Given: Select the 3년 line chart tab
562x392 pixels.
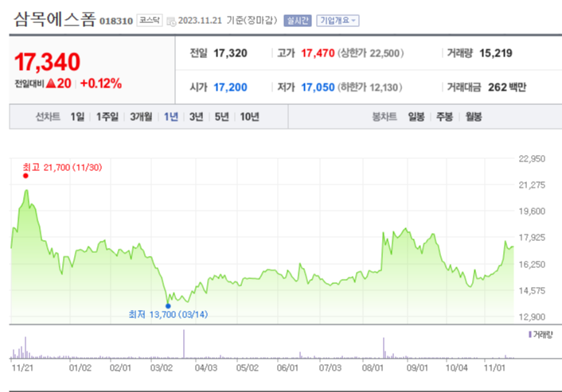Looking at the screenshot, I should (196, 117).
